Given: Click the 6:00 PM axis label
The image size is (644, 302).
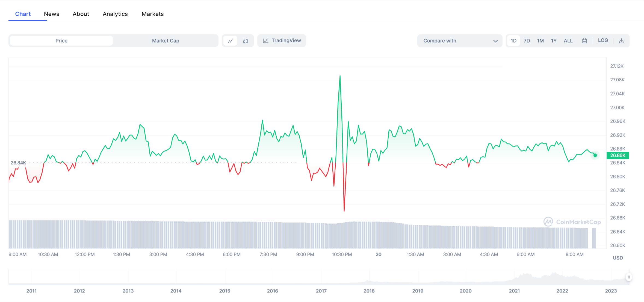Looking at the screenshot, I should click(x=232, y=255).
